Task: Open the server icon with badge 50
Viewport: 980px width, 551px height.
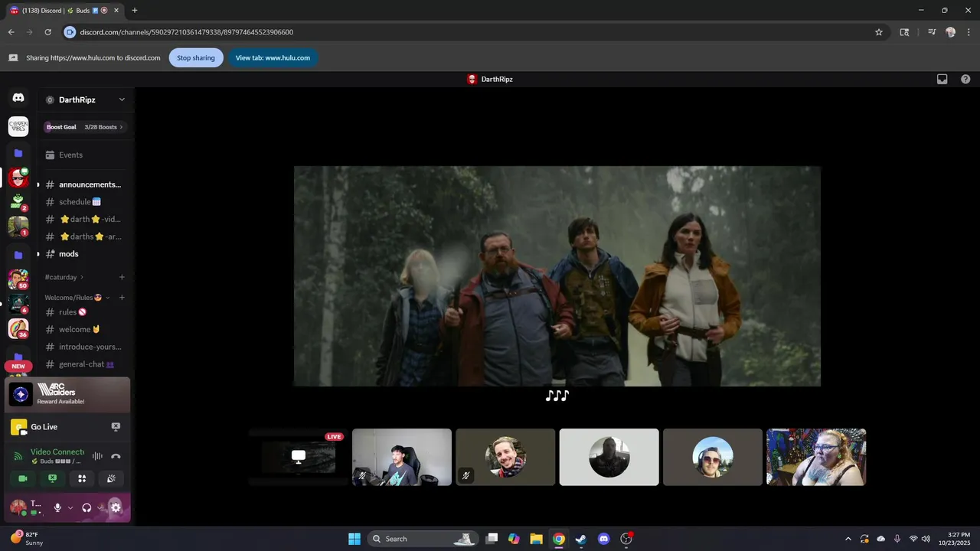Action: (18, 279)
